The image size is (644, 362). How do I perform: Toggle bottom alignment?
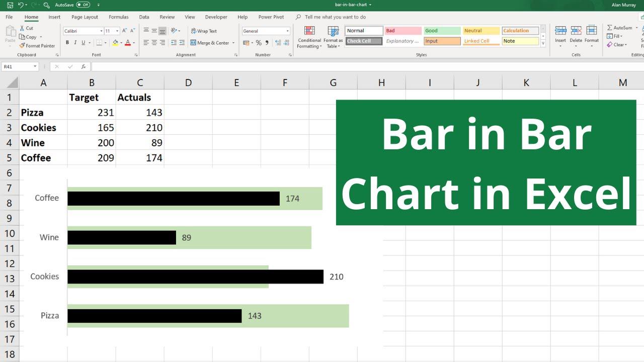(x=163, y=31)
